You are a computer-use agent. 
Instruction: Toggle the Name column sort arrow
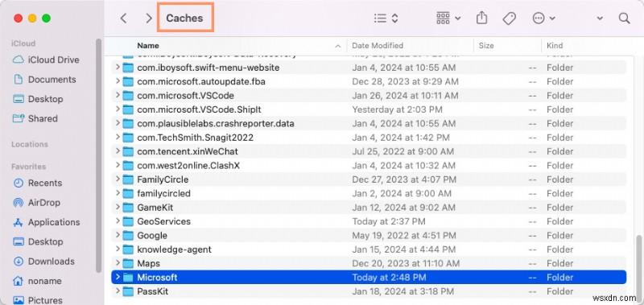point(337,46)
